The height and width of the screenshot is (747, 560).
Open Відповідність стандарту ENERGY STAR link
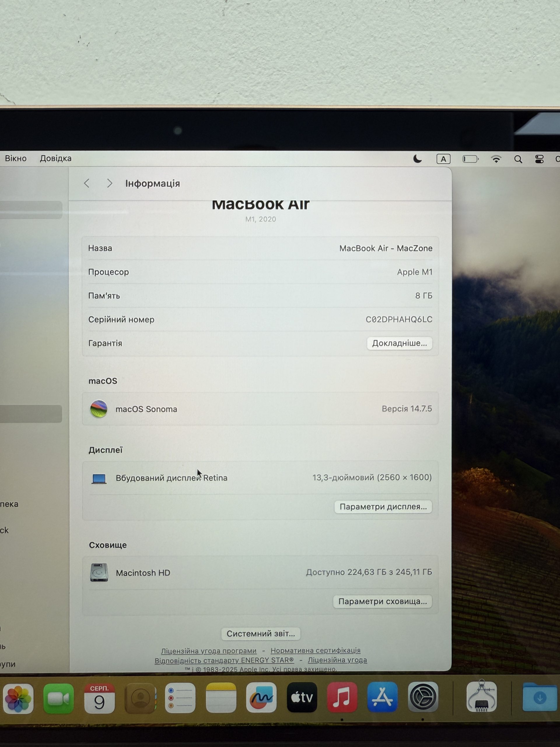click(224, 660)
